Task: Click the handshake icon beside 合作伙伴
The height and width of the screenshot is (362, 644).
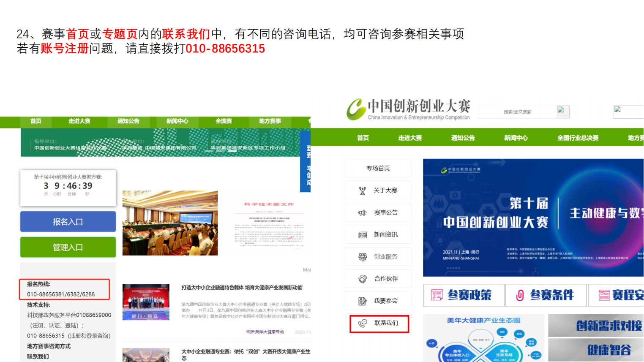Action: (x=363, y=279)
